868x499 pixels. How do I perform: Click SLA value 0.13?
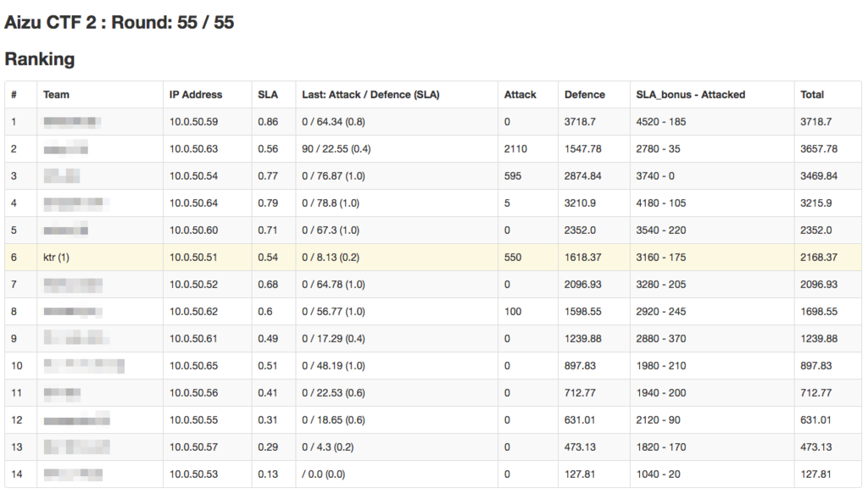coord(267,474)
